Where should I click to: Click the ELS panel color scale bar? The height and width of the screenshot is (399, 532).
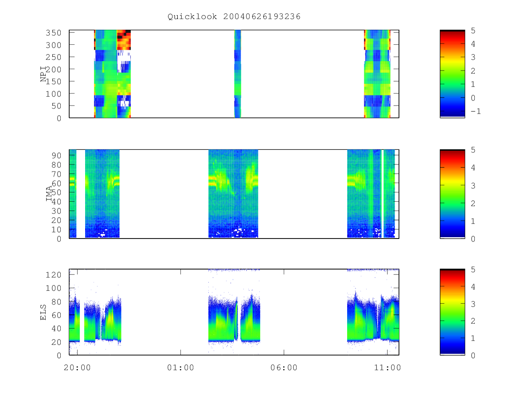pyautogui.click(x=452, y=312)
